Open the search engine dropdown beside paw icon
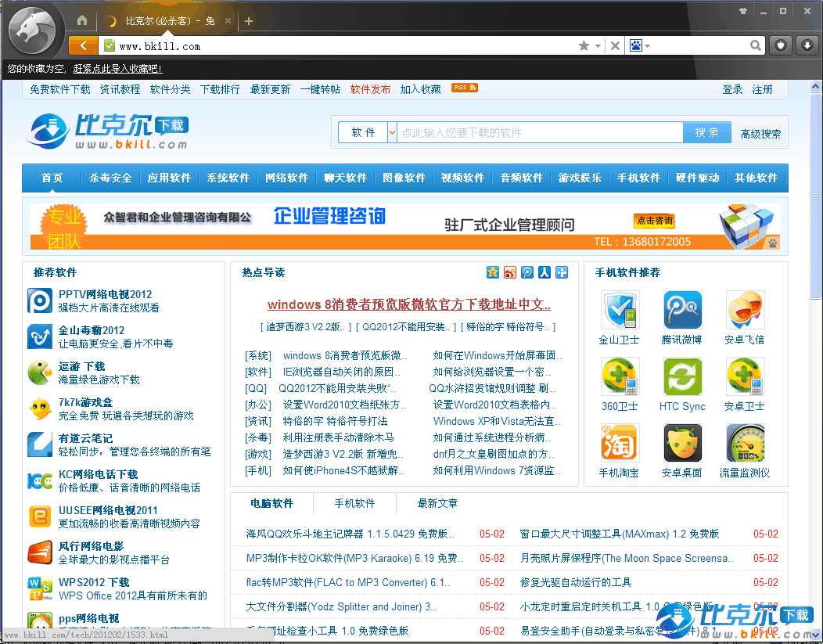Viewport: 823px width, 644px height. 648,46
